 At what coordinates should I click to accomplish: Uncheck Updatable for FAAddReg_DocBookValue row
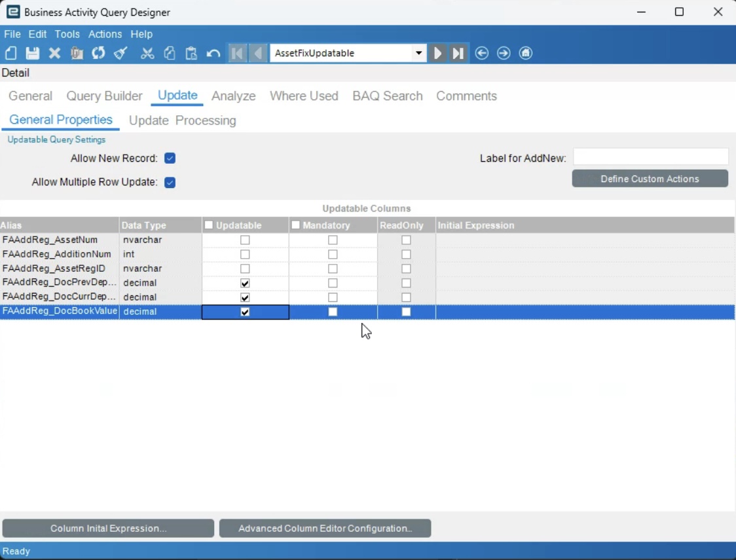coord(245,312)
